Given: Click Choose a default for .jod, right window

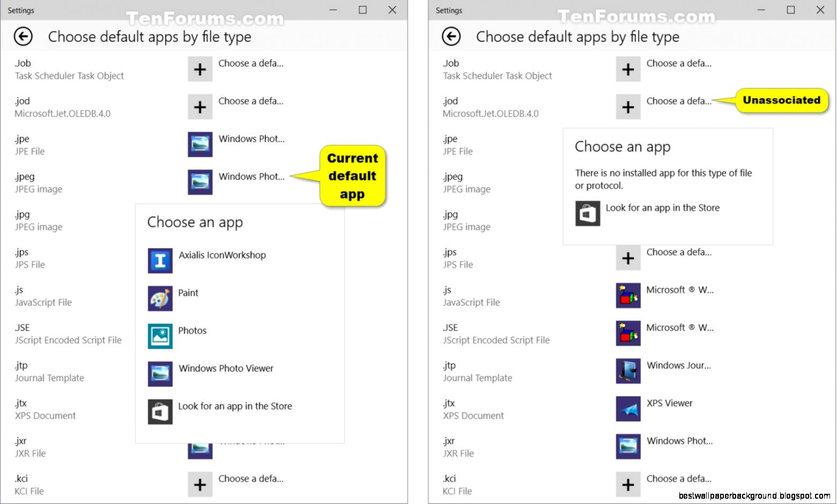Looking at the screenshot, I should point(679,101).
